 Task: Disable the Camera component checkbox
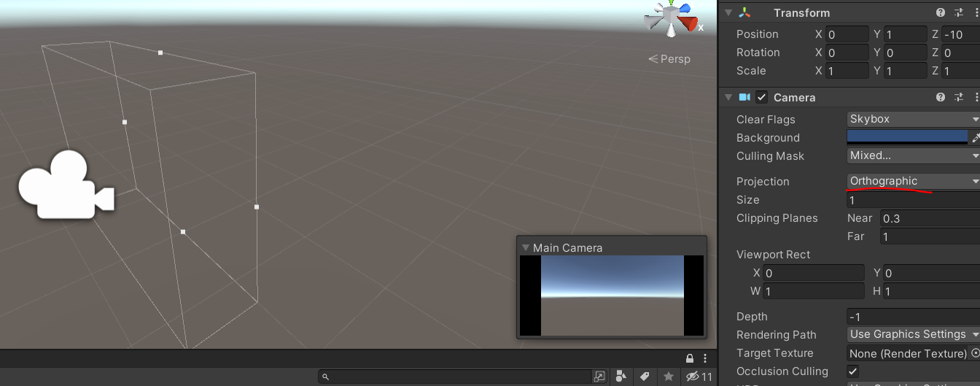762,97
